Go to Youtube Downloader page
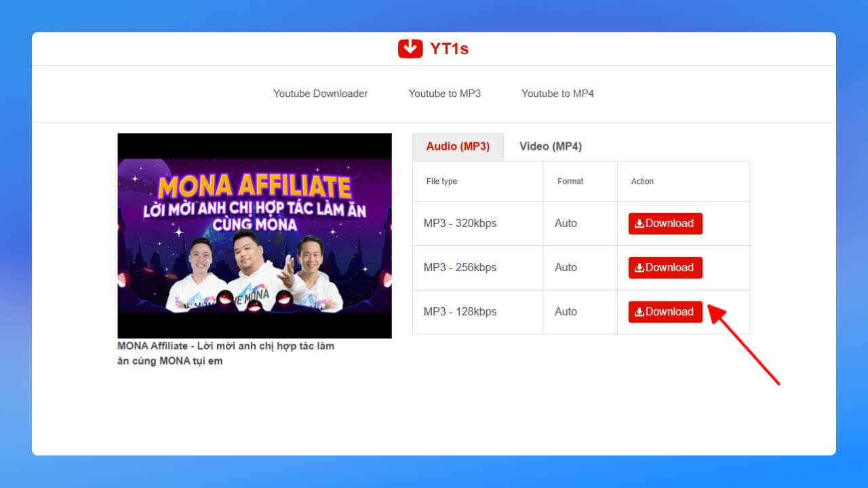This screenshot has height=488, width=868. pos(320,94)
